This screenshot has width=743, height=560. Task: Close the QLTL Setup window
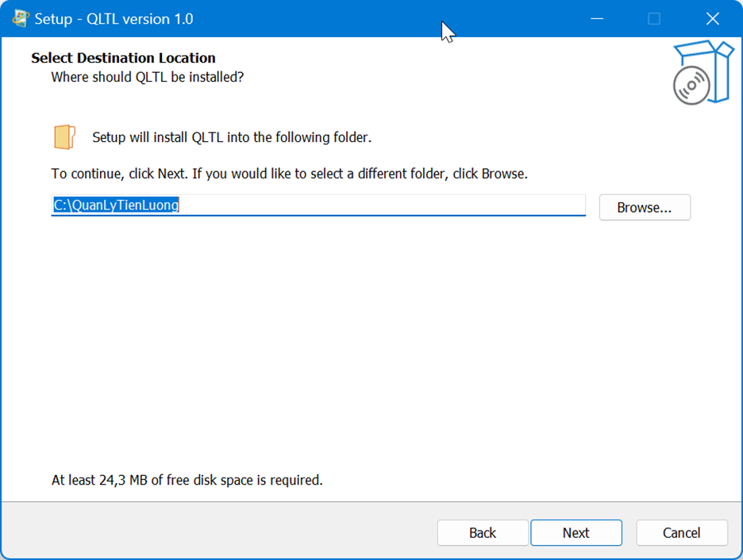pyautogui.click(x=712, y=18)
